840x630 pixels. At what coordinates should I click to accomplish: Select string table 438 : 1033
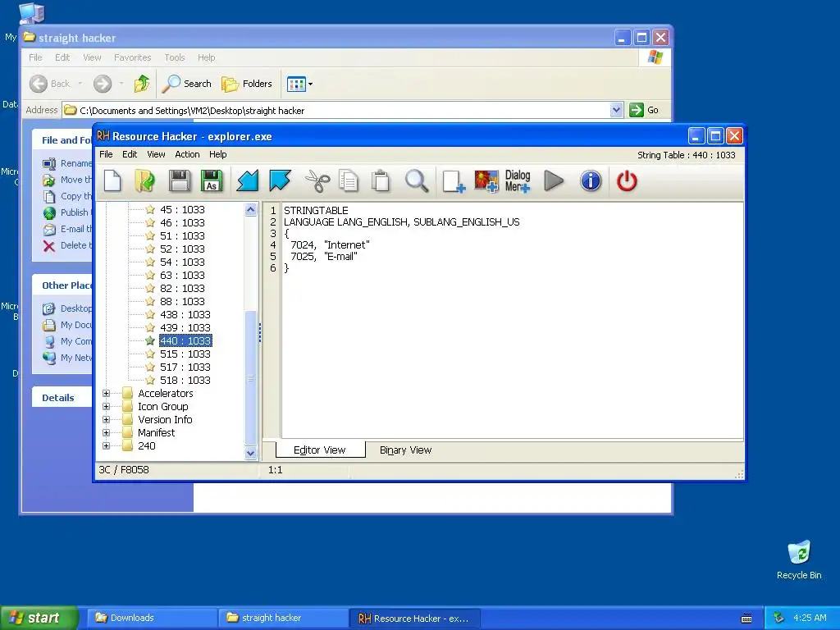pyautogui.click(x=185, y=314)
